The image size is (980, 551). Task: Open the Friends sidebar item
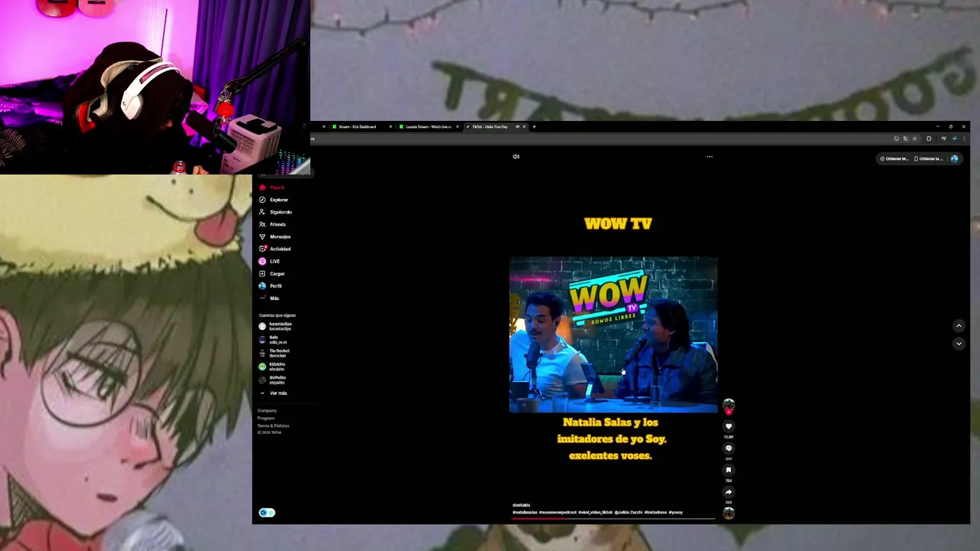(x=273, y=224)
